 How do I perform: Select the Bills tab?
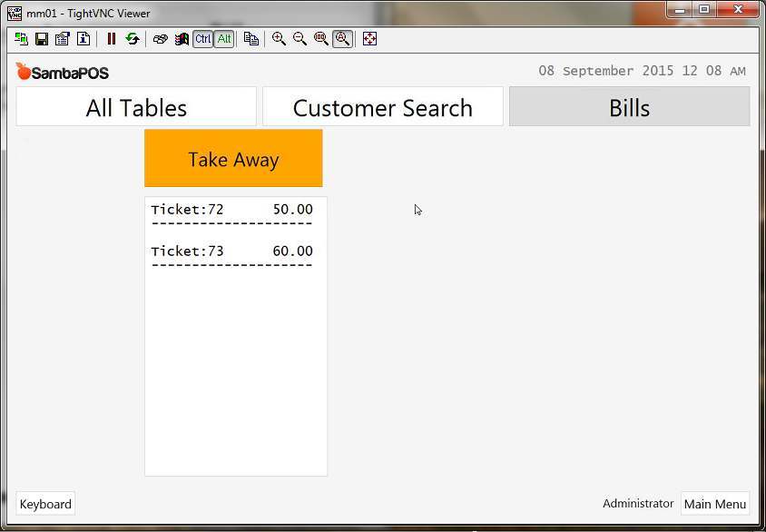coord(630,106)
